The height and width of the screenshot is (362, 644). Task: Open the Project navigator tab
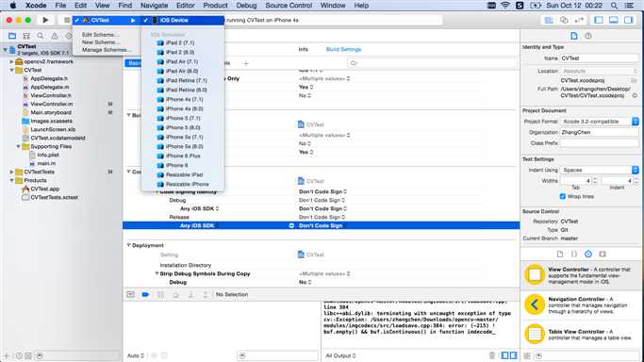12,36
